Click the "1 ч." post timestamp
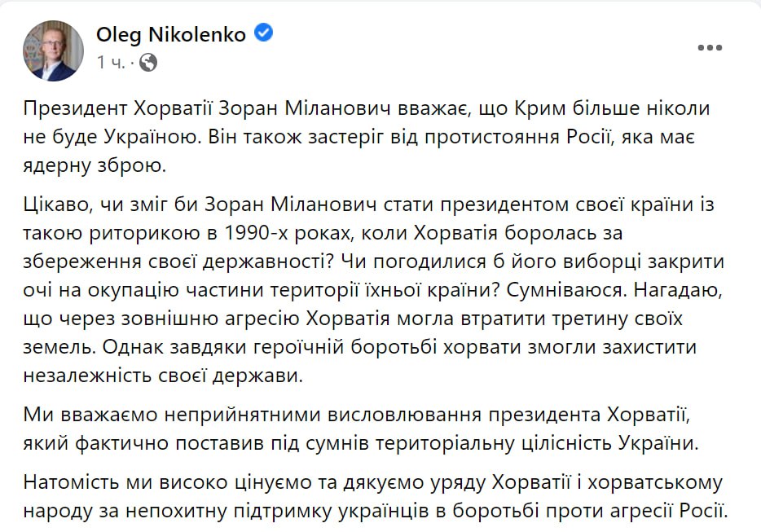This screenshot has width=761, height=532. tap(111, 62)
